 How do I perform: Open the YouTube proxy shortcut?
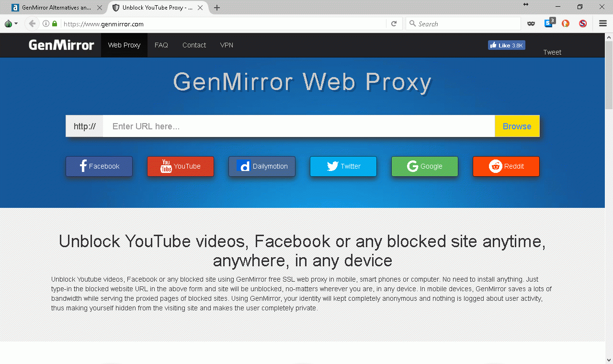point(181,166)
